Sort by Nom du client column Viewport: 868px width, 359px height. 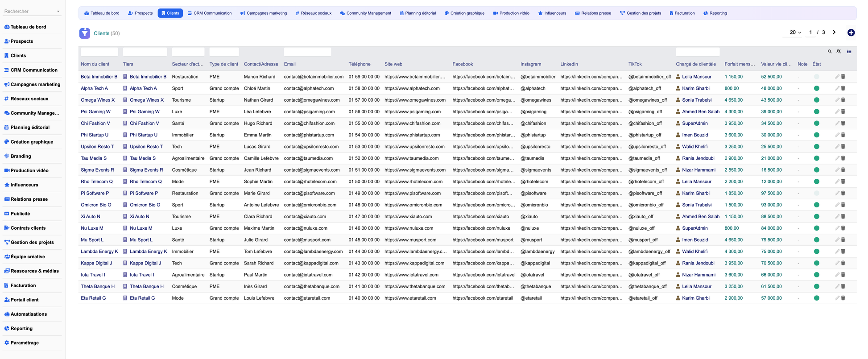[95, 64]
